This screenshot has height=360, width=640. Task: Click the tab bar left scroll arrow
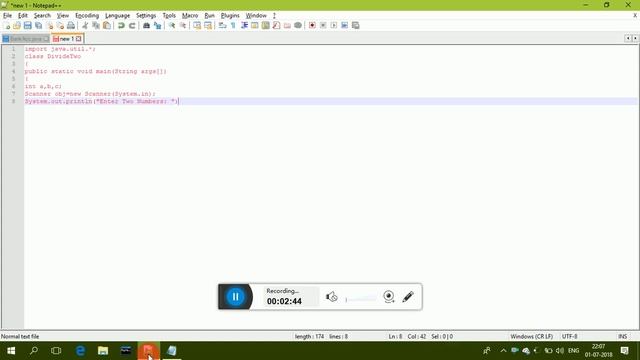[628, 38]
